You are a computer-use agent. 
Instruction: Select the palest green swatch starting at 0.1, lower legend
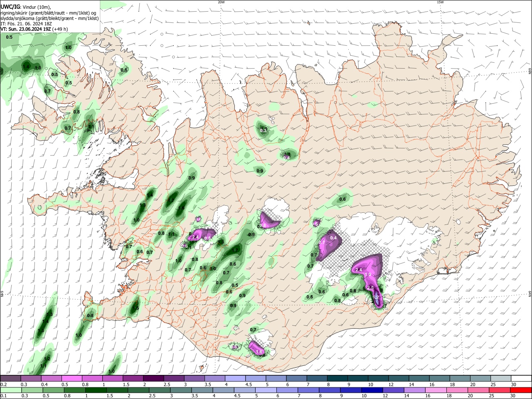pos(11,390)
